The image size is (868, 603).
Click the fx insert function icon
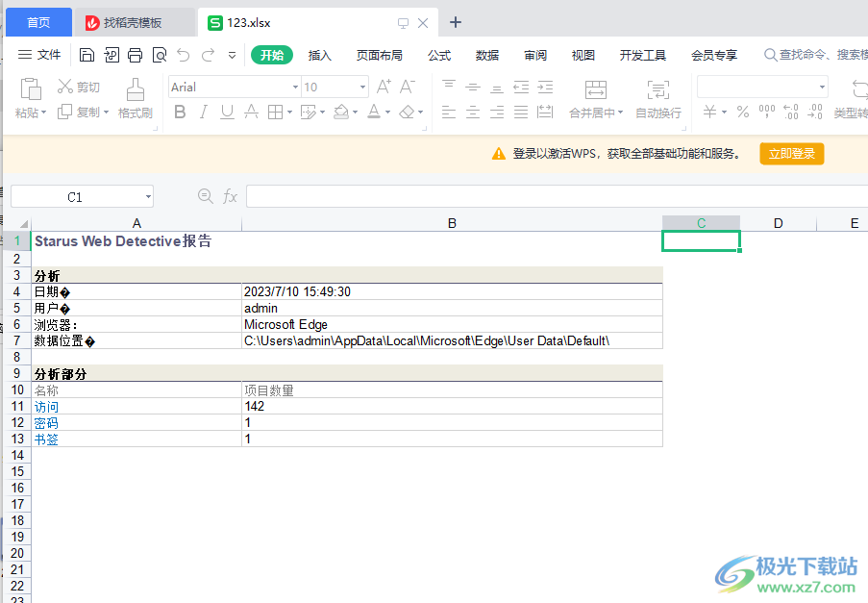click(230, 196)
